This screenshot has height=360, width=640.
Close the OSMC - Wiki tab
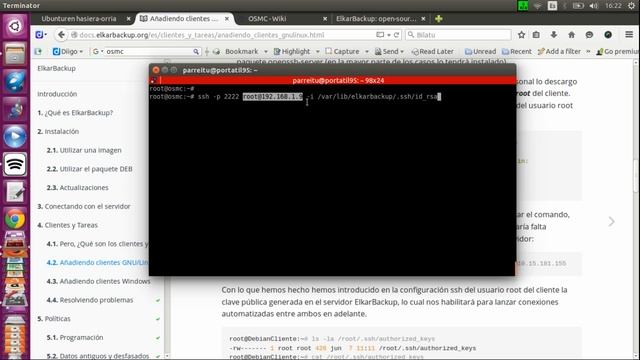click(325, 19)
